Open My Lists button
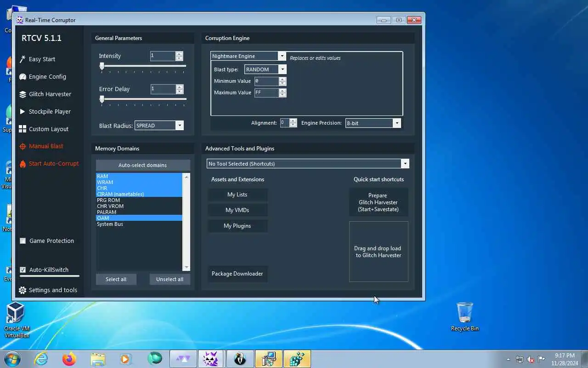588x368 pixels. (x=237, y=195)
